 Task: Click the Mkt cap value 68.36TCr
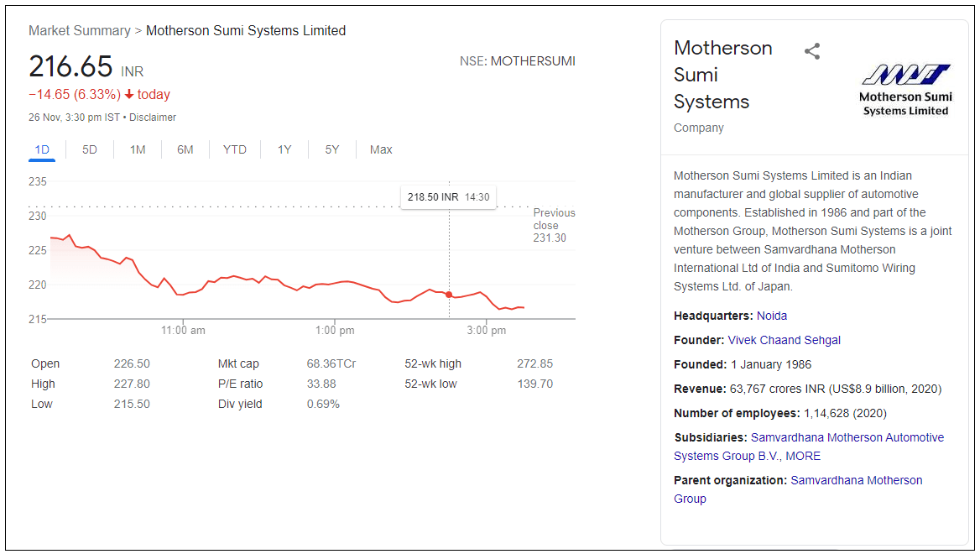(x=331, y=364)
